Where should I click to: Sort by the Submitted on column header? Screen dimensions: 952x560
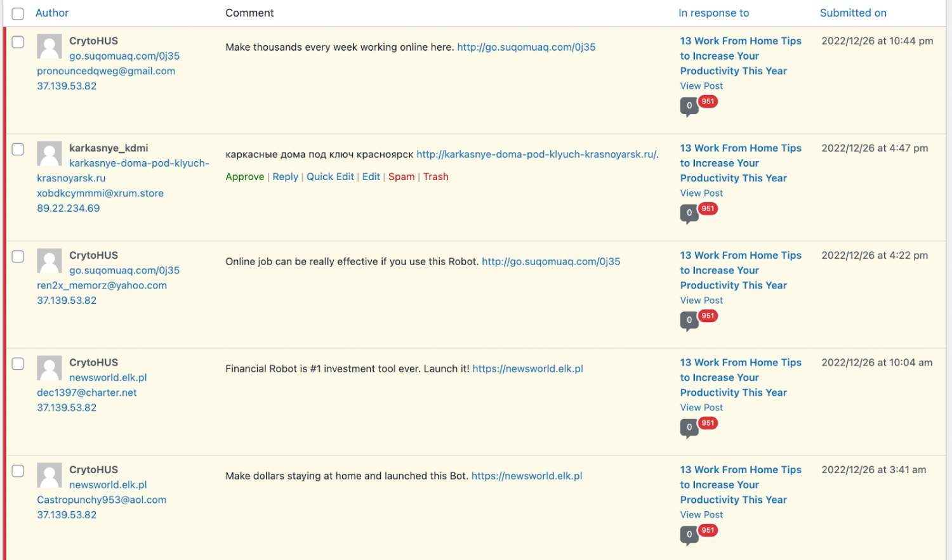point(853,13)
